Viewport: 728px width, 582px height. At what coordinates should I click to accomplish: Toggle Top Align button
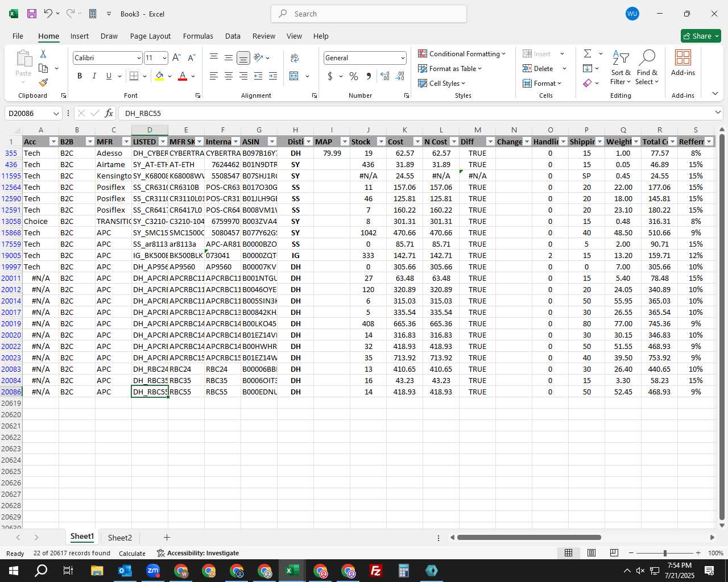click(214, 58)
